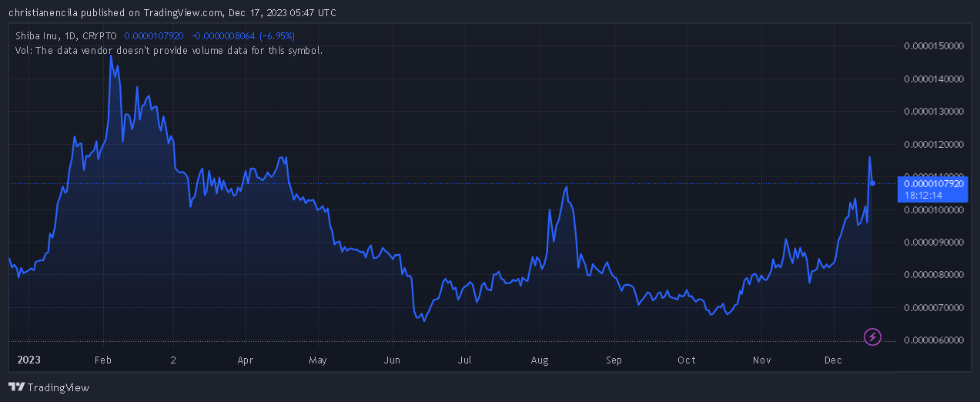Click the May label on time axis
This screenshot has height=402, width=980.
click(x=318, y=360)
